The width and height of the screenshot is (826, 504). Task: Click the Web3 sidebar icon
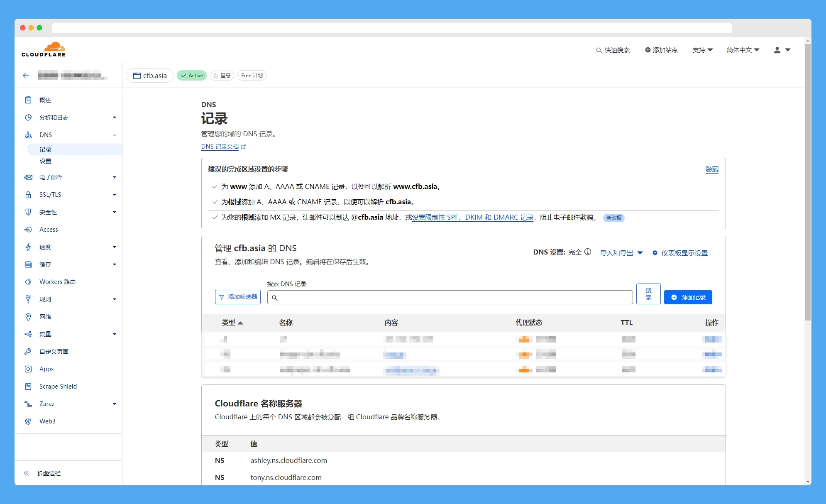[28, 421]
